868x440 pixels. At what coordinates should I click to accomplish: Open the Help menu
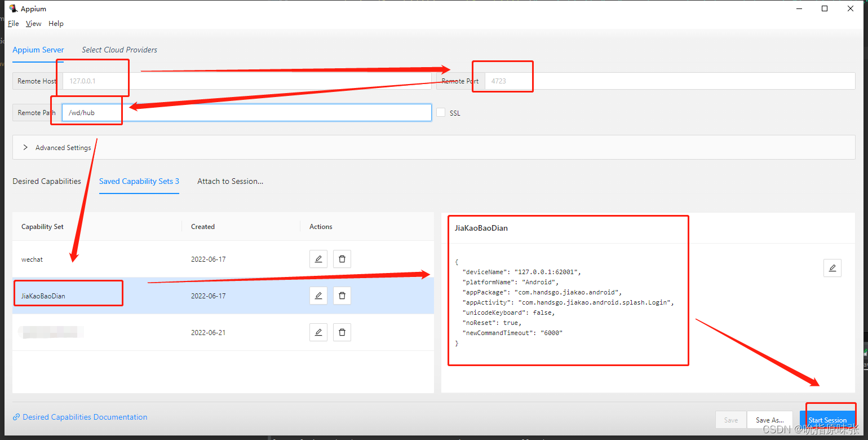pos(56,24)
